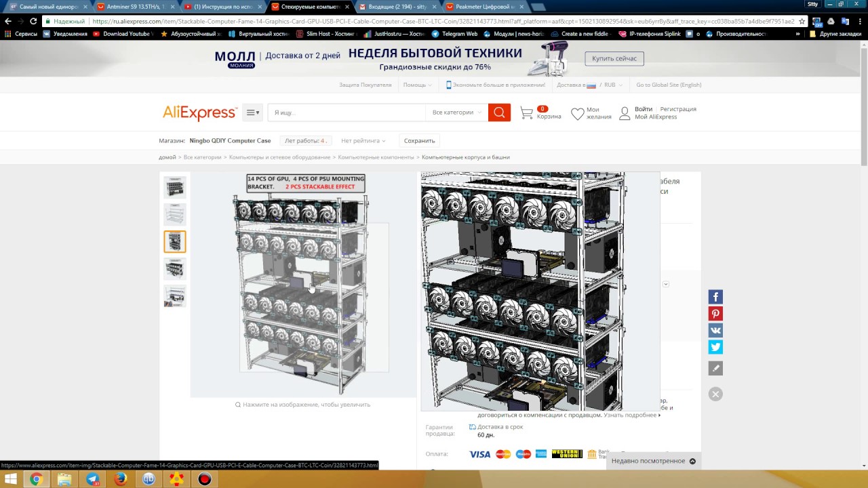Click breadcrumb 'Компьютеры и сетевое оборудование'
Image resolution: width=868 pixels, height=488 pixels.
(279, 157)
